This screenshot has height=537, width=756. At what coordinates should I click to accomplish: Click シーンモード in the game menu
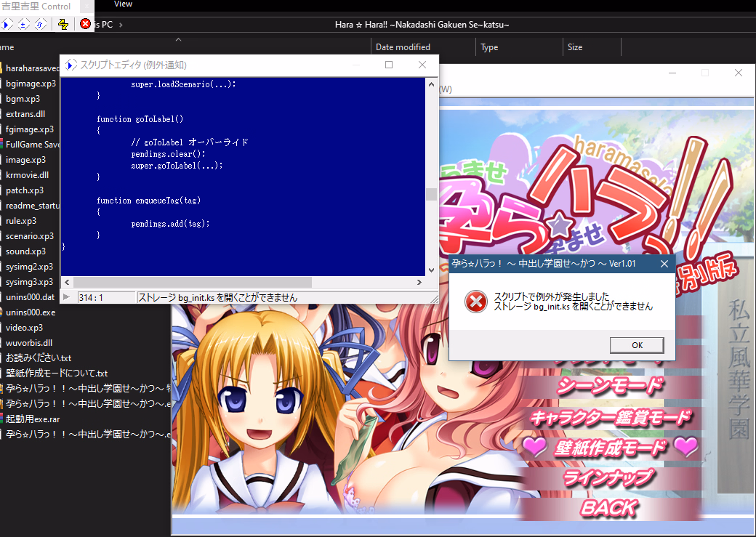click(611, 386)
